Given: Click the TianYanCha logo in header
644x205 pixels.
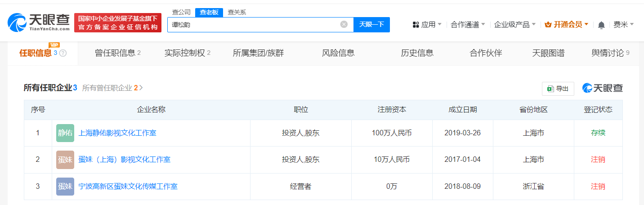Looking at the screenshot, I should 39,22.
